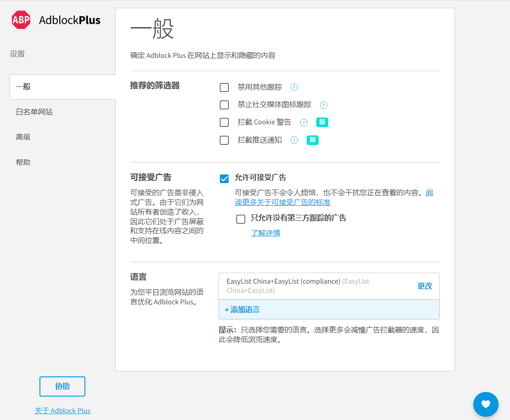Click the 推荐的筛选器 section heading
Screen dimensions: 510x420
[x=155, y=85]
